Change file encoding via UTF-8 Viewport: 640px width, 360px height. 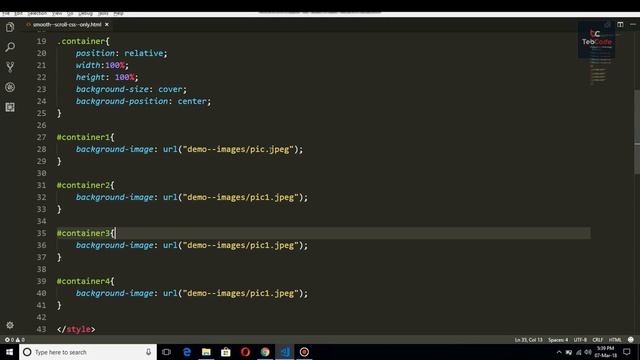point(580,340)
